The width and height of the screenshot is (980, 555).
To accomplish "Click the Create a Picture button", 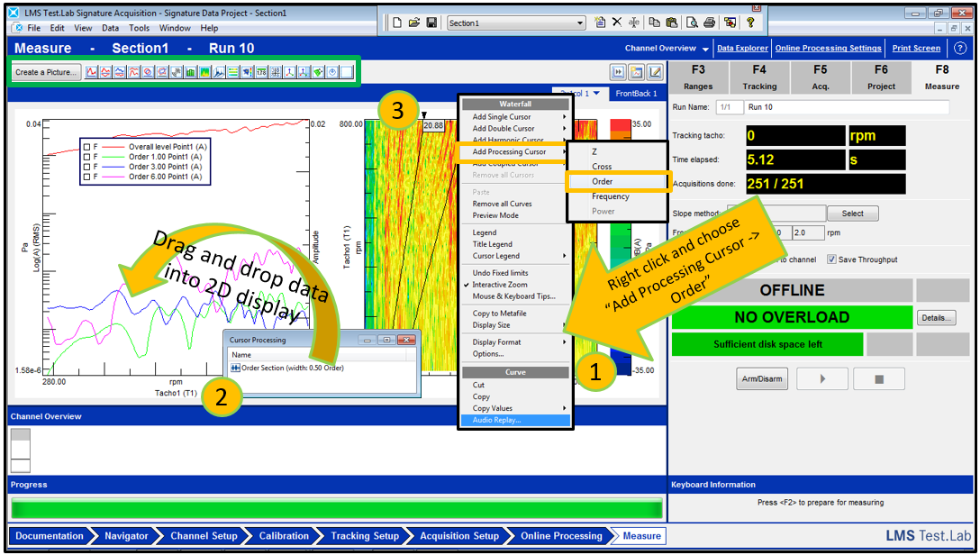I will (x=47, y=72).
